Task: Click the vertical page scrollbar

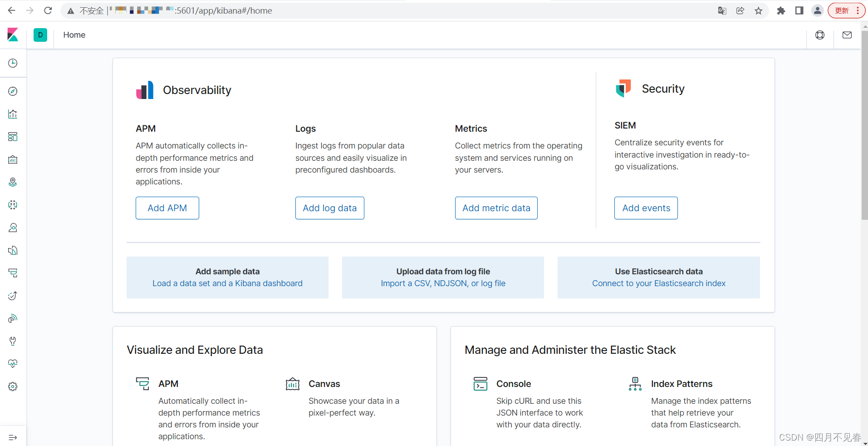Action: [865, 125]
